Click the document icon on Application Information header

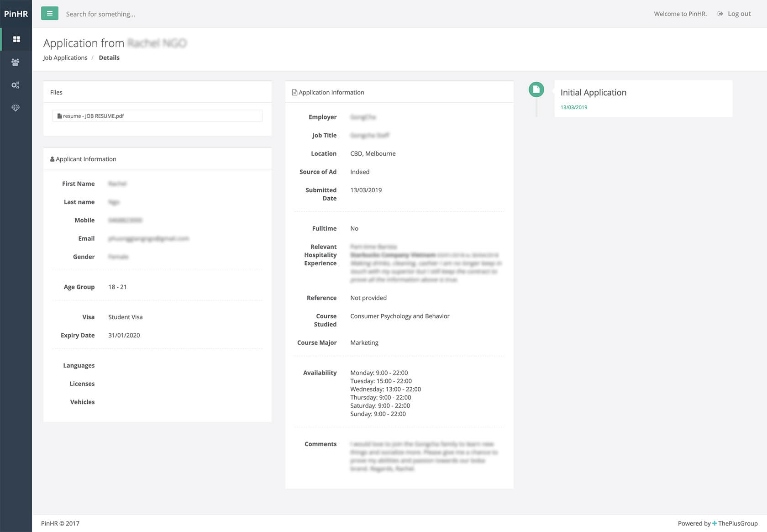pyautogui.click(x=294, y=92)
